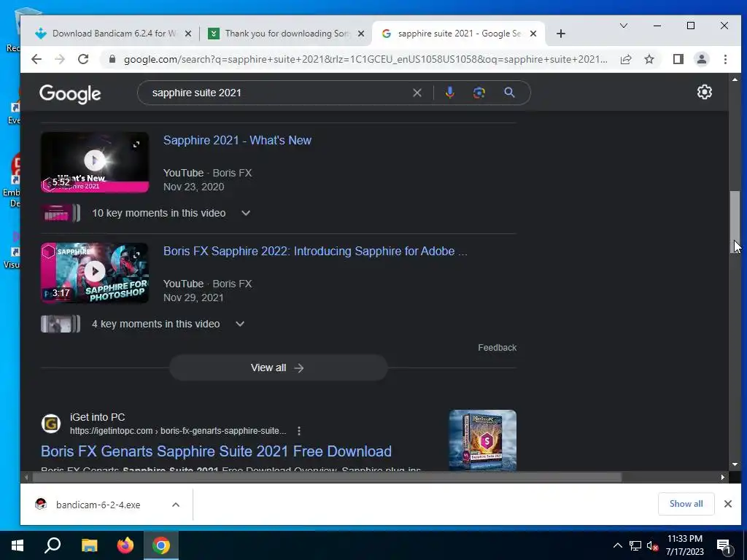Open Windows Start menu
The height and width of the screenshot is (560, 747).
pyautogui.click(x=18, y=545)
